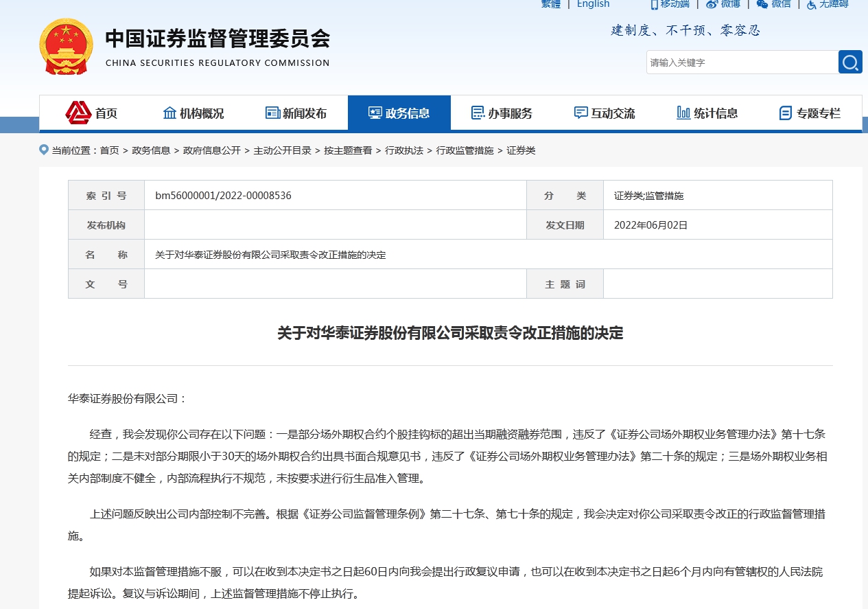
Task: Open 行政执法 breadcrumb link
Action: (x=404, y=150)
